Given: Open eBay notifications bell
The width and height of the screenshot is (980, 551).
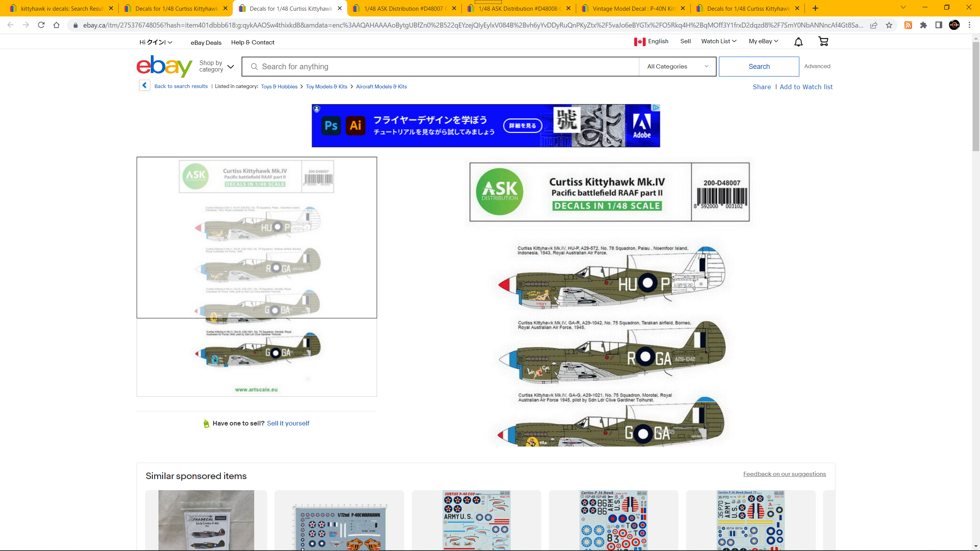Looking at the screenshot, I should tap(798, 42).
